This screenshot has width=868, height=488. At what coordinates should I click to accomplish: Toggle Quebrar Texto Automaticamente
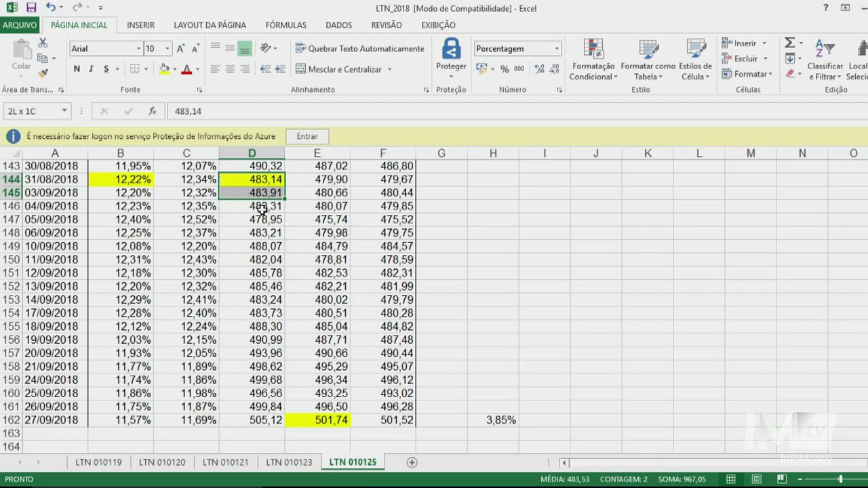[359, 49]
